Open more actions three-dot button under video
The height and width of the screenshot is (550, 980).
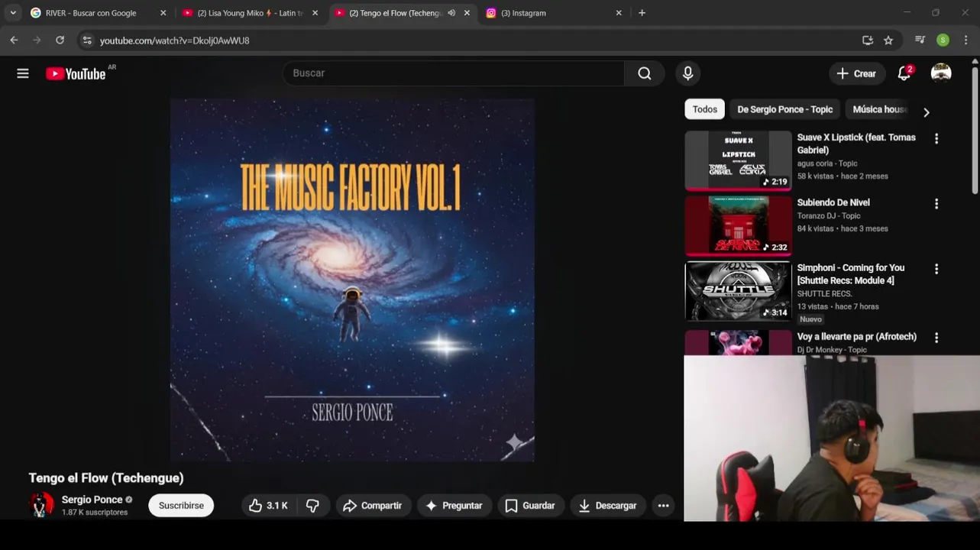click(x=664, y=506)
